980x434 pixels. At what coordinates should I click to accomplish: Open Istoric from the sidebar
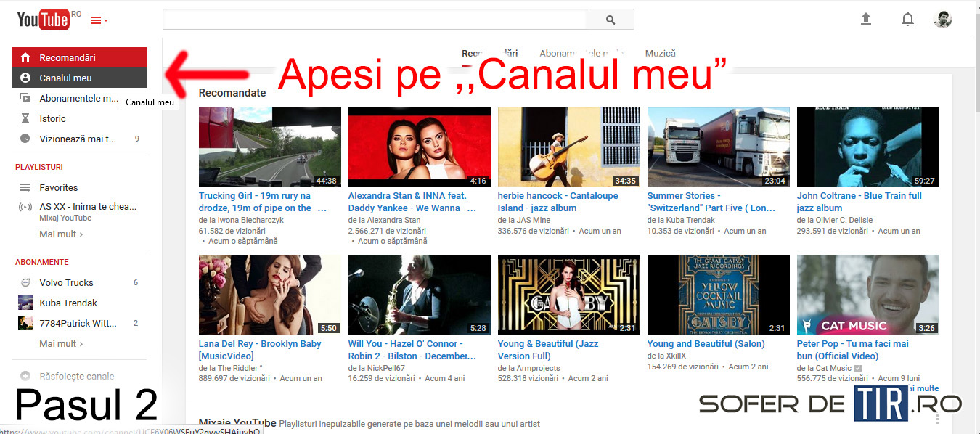tap(52, 118)
